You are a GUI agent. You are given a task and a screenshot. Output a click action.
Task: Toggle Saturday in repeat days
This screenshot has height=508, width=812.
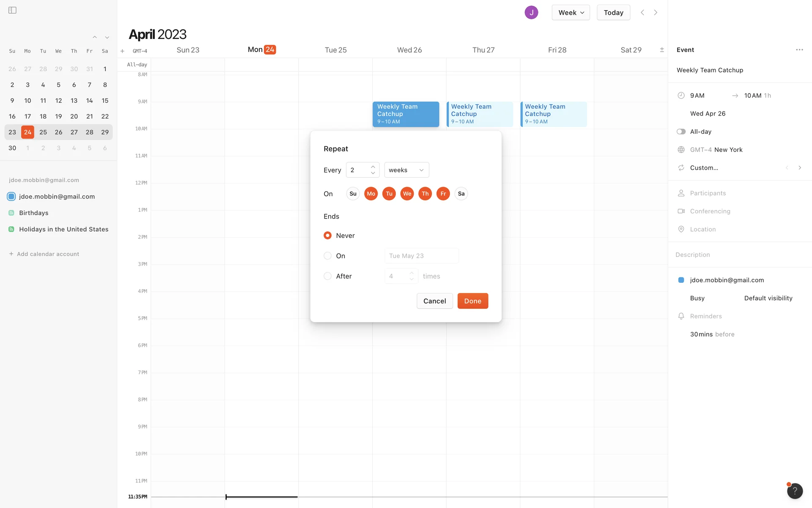[x=461, y=194]
